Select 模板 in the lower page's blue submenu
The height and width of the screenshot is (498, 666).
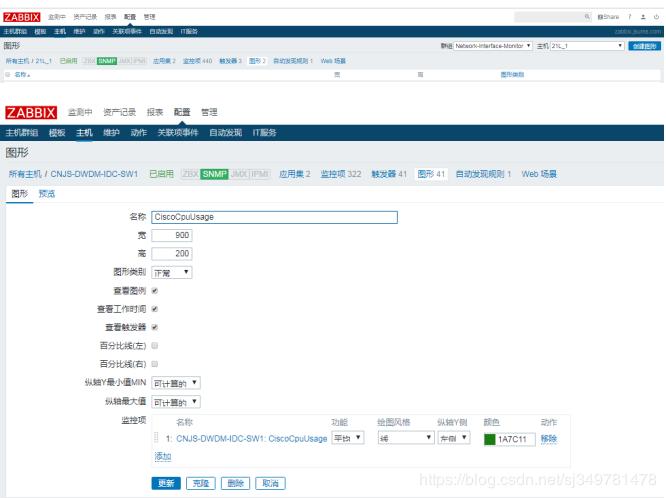coord(57,133)
